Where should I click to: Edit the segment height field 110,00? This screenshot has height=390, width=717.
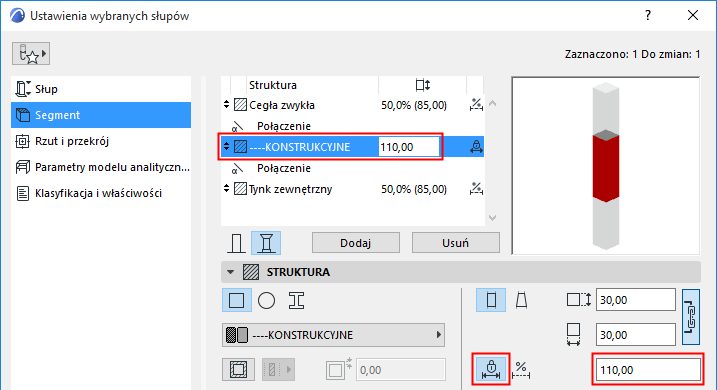tap(647, 370)
